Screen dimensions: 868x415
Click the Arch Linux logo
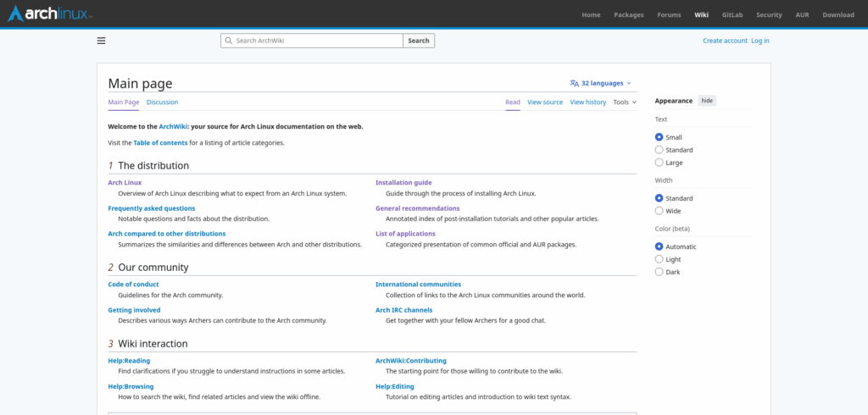click(50, 14)
